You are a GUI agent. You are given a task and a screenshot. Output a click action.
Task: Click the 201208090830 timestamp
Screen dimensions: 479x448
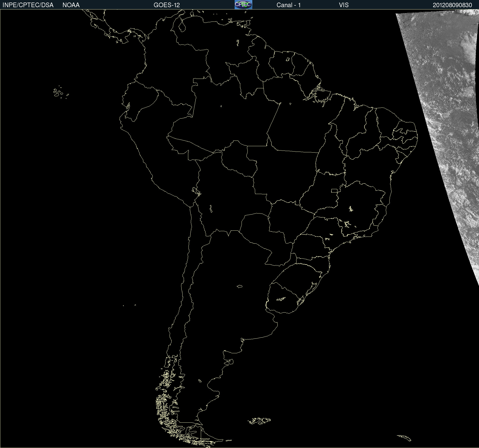[x=452, y=5]
